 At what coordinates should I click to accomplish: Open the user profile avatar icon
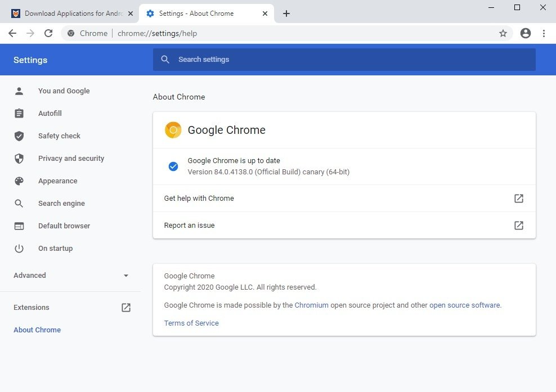pos(525,33)
